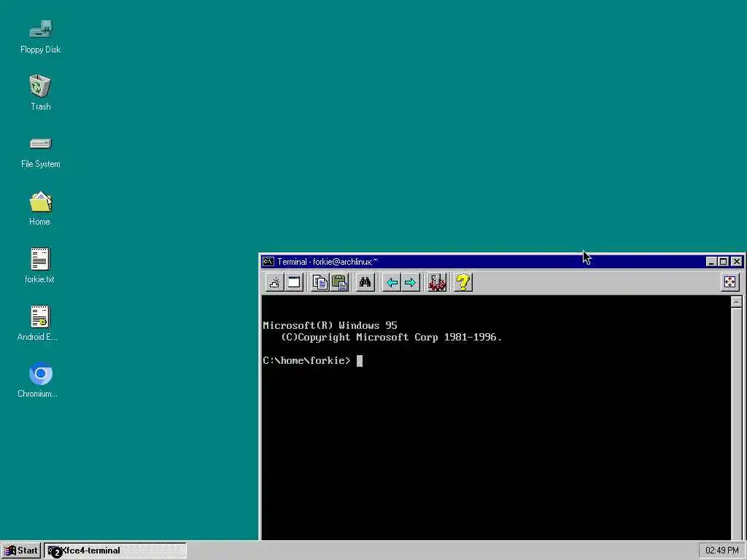The image size is (747, 560).
Task: Click the Copyright Microsoft Corp 1981-1996 line
Action: (x=391, y=337)
